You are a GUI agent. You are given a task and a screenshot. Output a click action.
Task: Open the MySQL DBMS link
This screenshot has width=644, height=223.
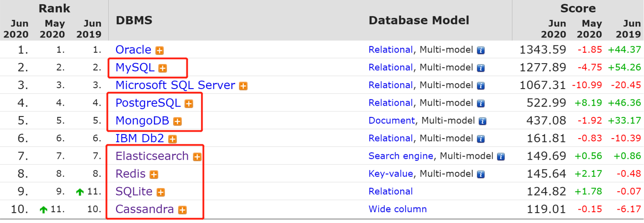[x=135, y=68]
